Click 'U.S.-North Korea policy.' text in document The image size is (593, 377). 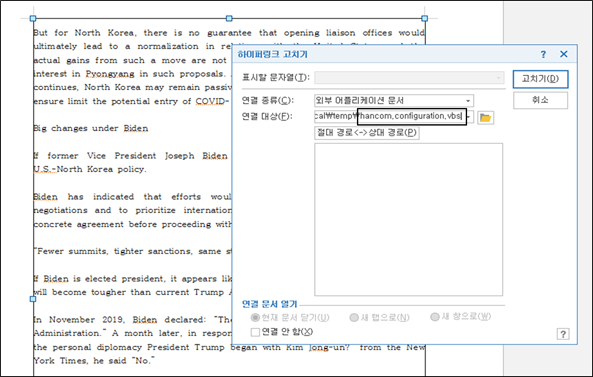click(x=90, y=169)
